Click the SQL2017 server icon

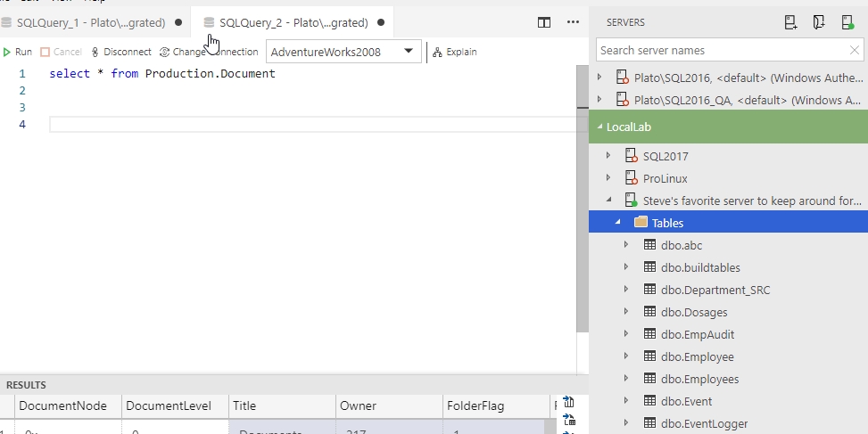pyautogui.click(x=631, y=155)
